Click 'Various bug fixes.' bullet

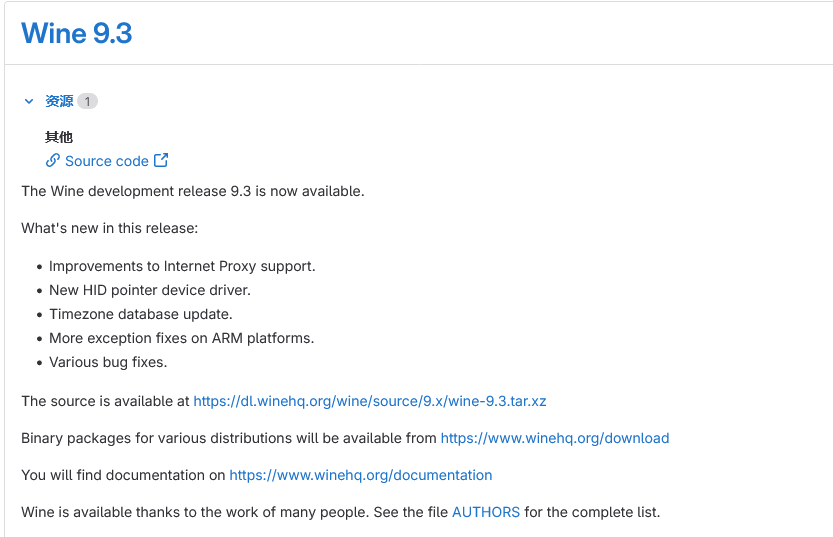coord(108,362)
